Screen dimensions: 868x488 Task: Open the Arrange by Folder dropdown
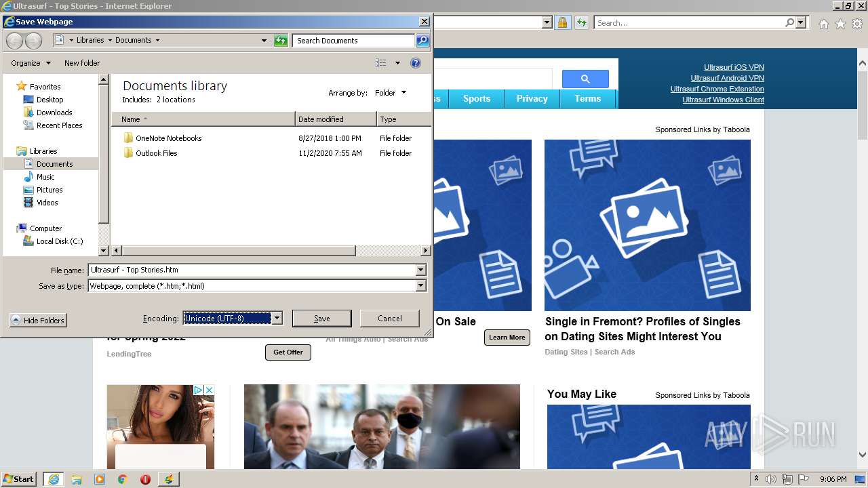(391, 93)
